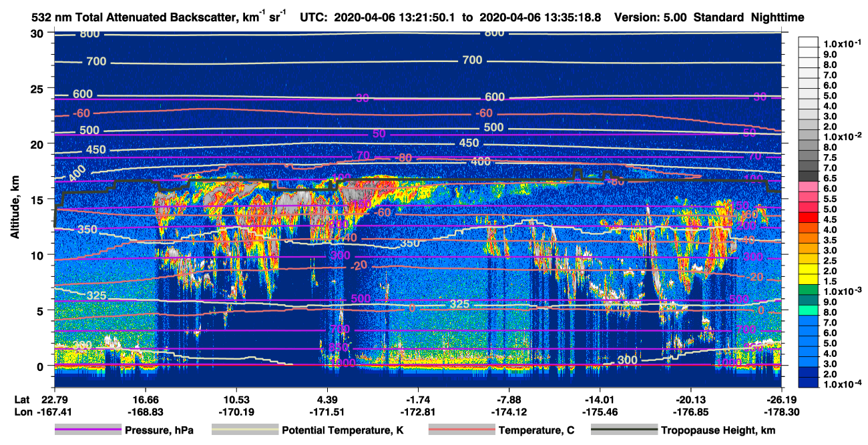Click the latitude value '-20.13'

coord(691,399)
